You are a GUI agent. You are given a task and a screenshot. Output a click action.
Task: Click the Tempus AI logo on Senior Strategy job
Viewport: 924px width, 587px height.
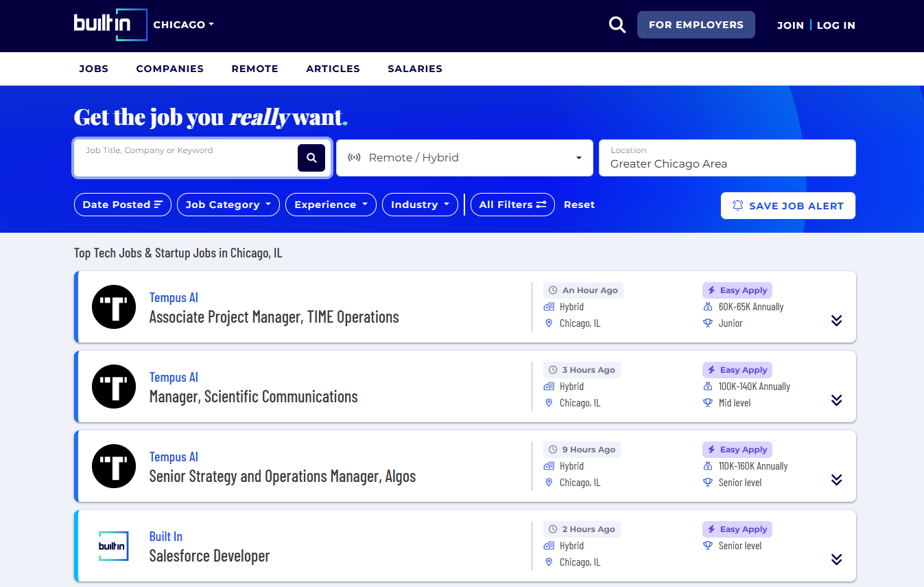114,466
